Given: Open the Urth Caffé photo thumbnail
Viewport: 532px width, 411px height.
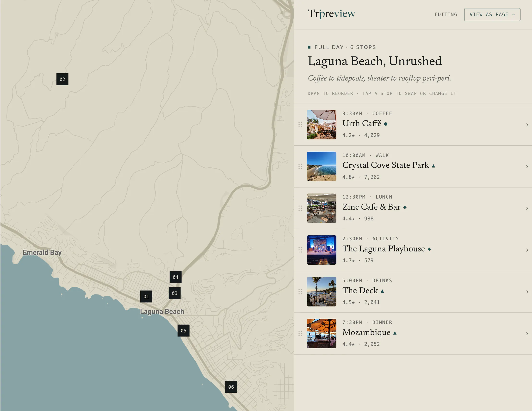Looking at the screenshot, I should pyautogui.click(x=322, y=125).
